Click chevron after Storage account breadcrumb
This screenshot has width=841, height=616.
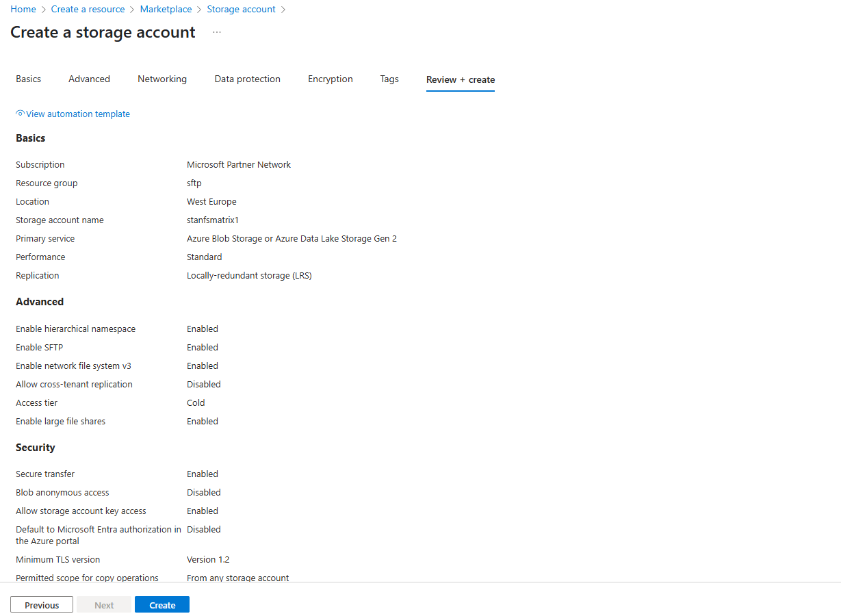click(x=283, y=10)
